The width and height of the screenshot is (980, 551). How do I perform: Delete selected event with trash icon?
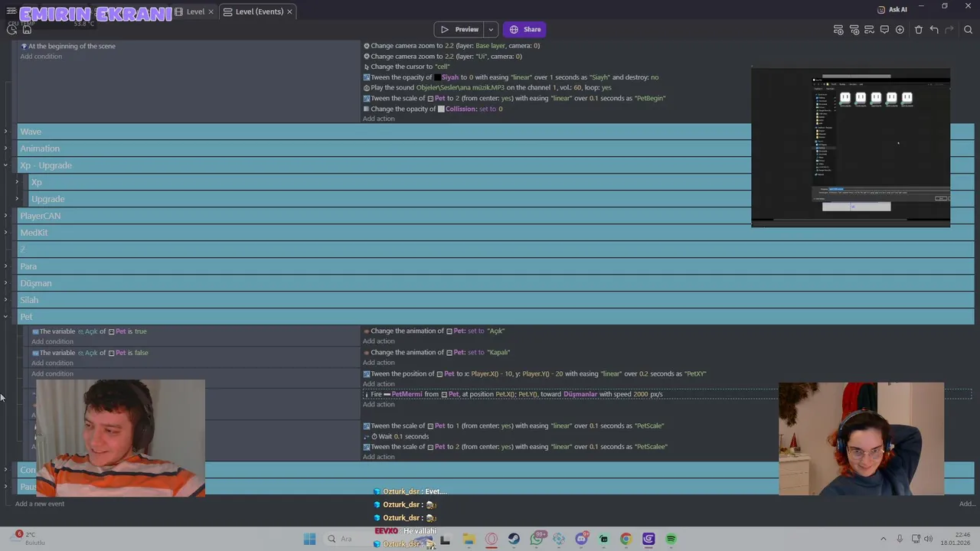click(919, 30)
